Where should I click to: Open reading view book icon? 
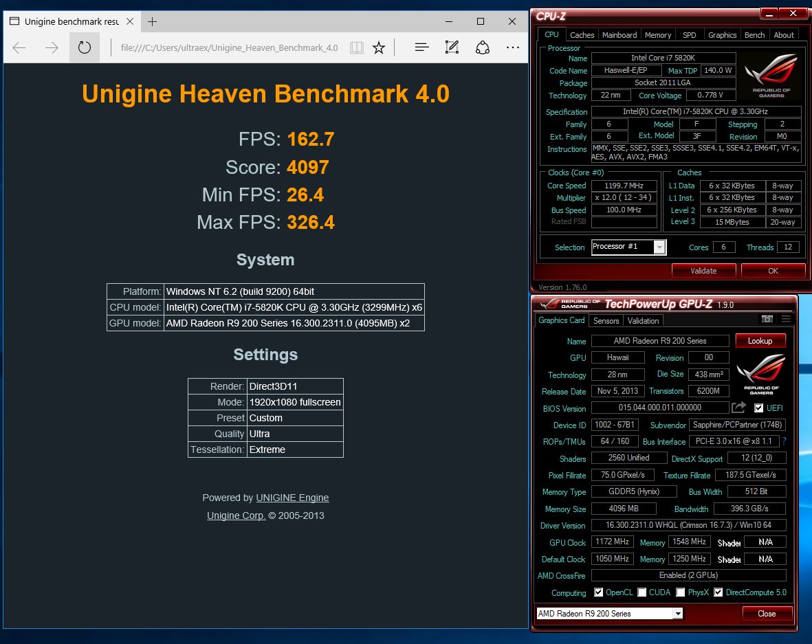tap(356, 47)
